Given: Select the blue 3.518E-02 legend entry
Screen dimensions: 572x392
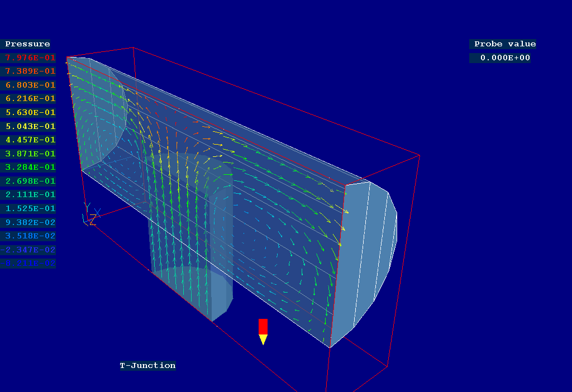Looking at the screenshot, I should coord(30,236).
